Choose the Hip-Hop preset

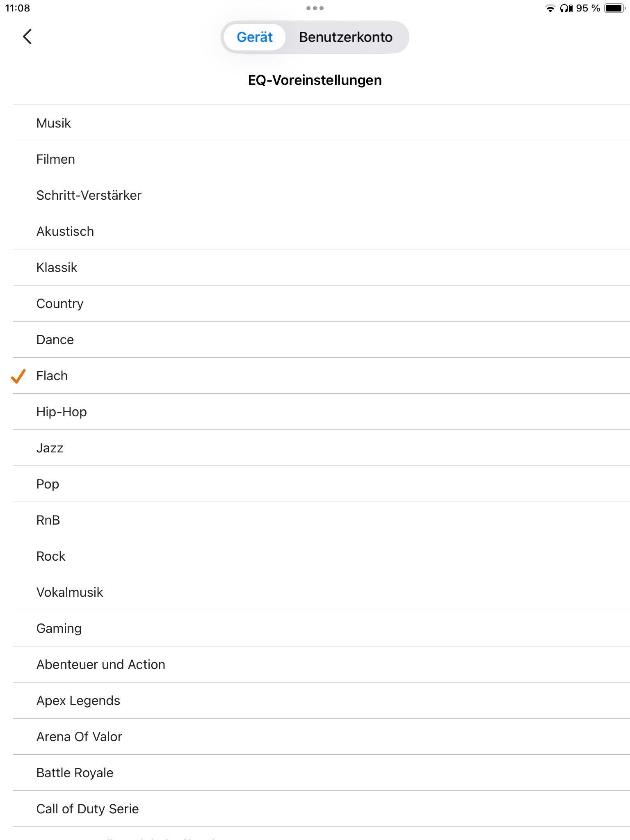pyautogui.click(x=62, y=412)
